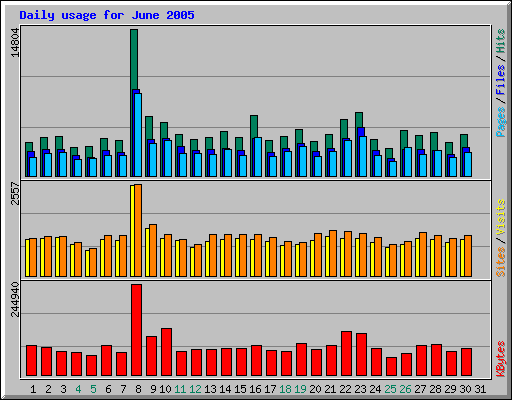Select green day 5 label
Viewport: 512px width, 400px height.
[x=93, y=389]
